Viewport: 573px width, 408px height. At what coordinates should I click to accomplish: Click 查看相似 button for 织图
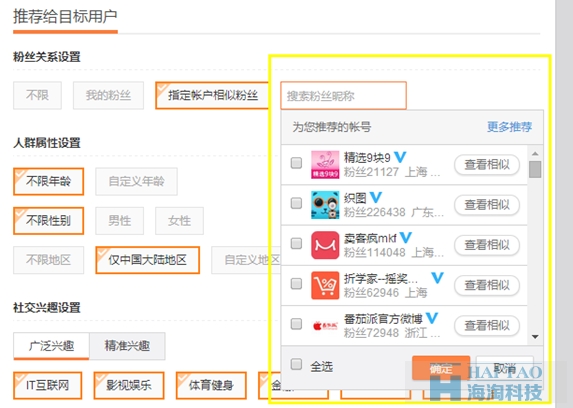487,205
